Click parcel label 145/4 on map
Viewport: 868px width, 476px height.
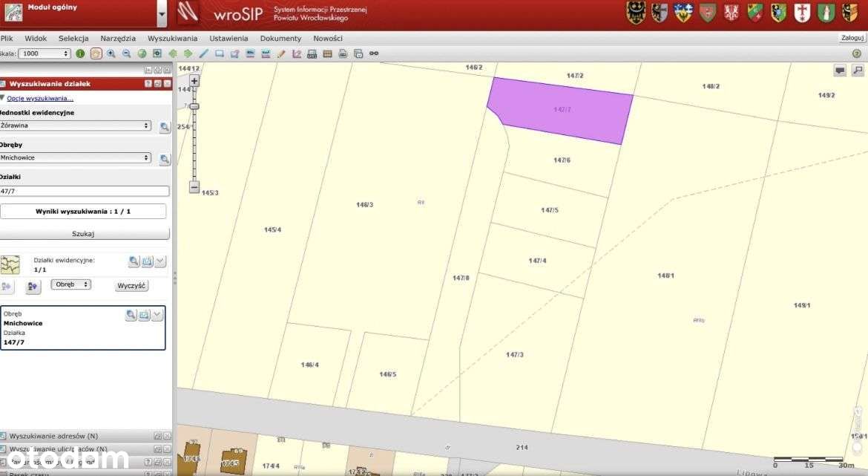pyautogui.click(x=272, y=229)
